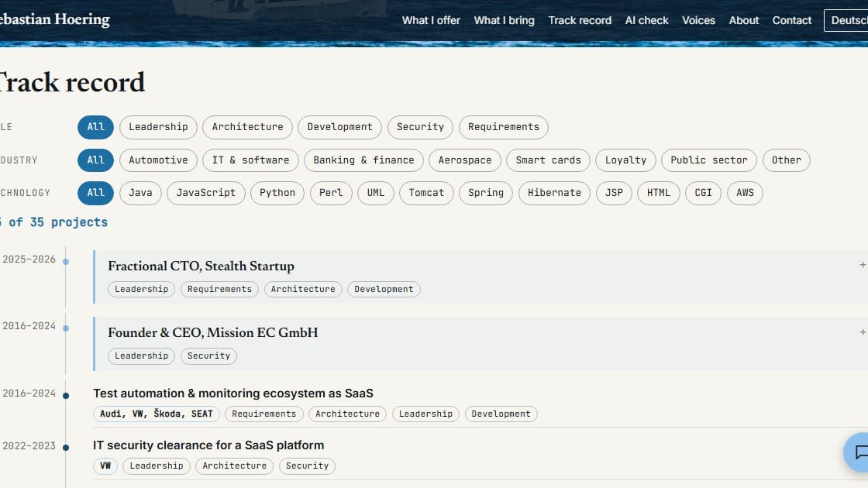The height and width of the screenshot is (488, 868).
Task: Navigate to Track record in header
Action: [580, 20]
